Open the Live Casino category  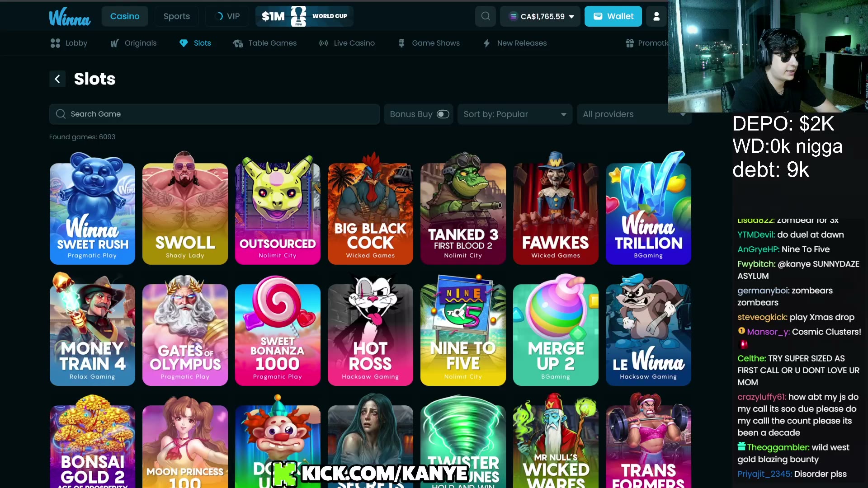point(347,43)
